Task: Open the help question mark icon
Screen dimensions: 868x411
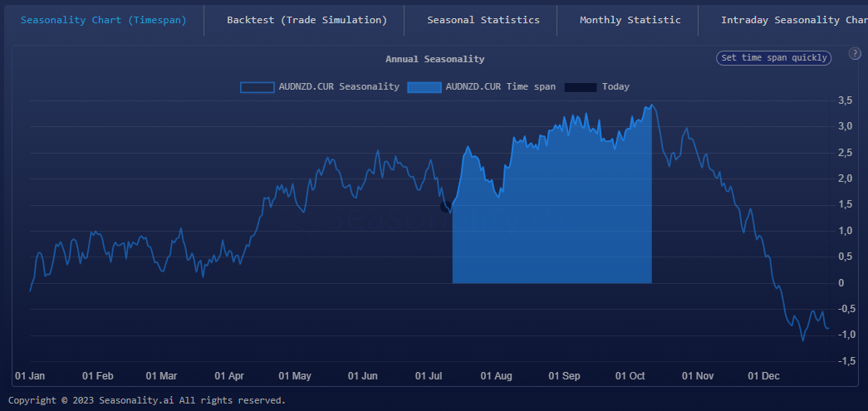Action: pyautogui.click(x=855, y=54)
